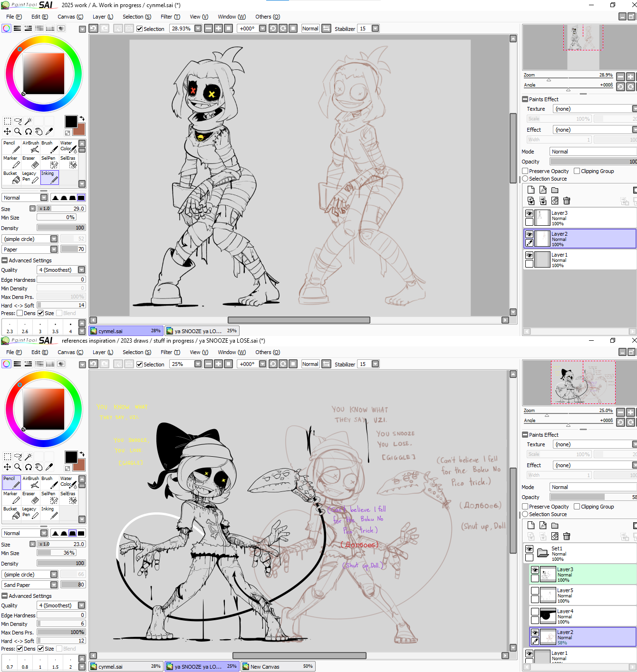Toggle Layer1 visibility in cynmel.sai layer panel
637x672 pixels.
[529, 256]
